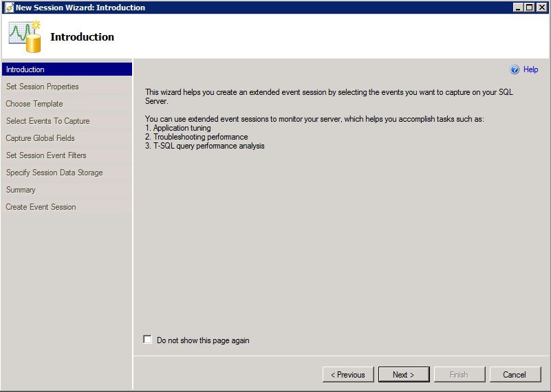Image resolution: width=551 pixels, height=392 pixels.
Task: Click the Next > button
Action: (404, 374)
